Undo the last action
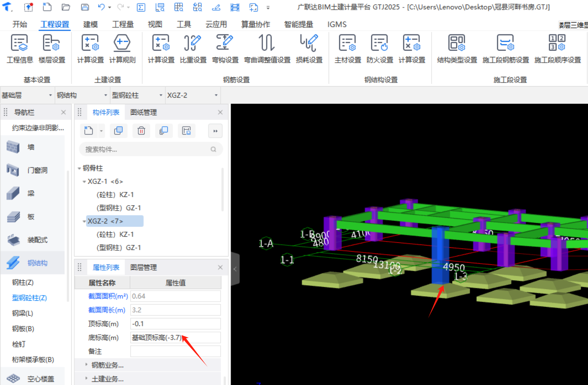The height and width of the screenshot is (385, 588). point(102,7)
